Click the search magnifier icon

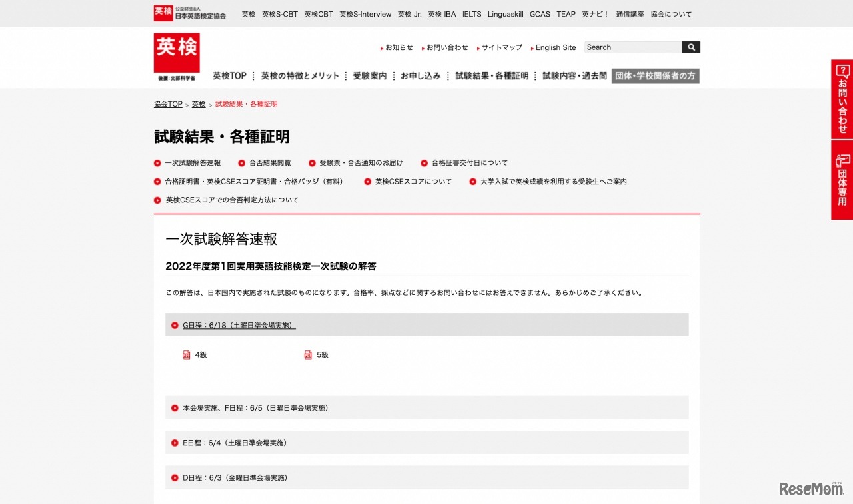[x=691, y=47]
